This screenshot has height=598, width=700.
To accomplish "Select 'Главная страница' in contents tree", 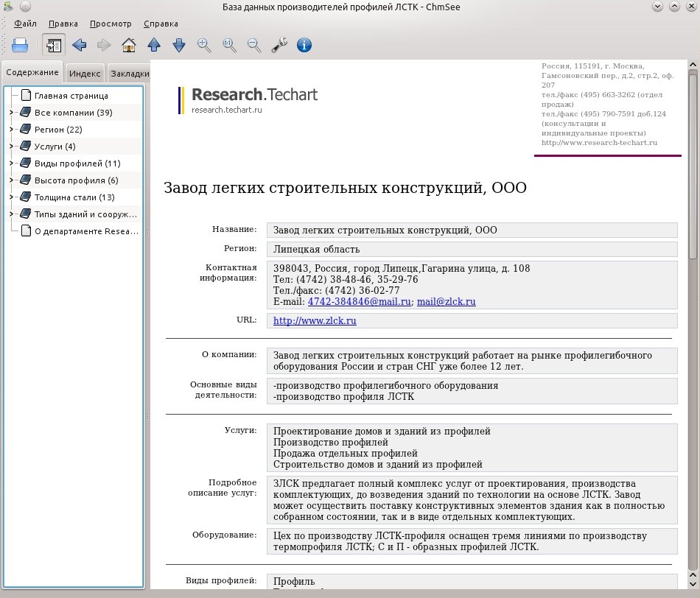I will pyautogui.click(x=71, y=96).
